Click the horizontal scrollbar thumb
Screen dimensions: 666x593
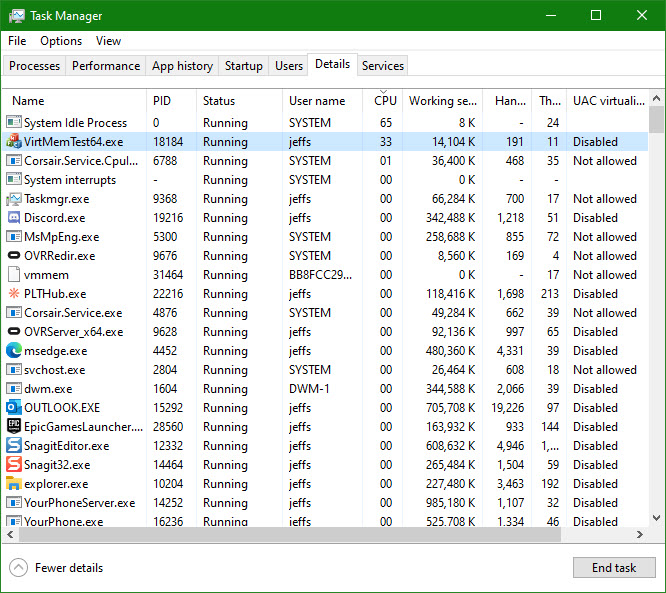[290, 534]
